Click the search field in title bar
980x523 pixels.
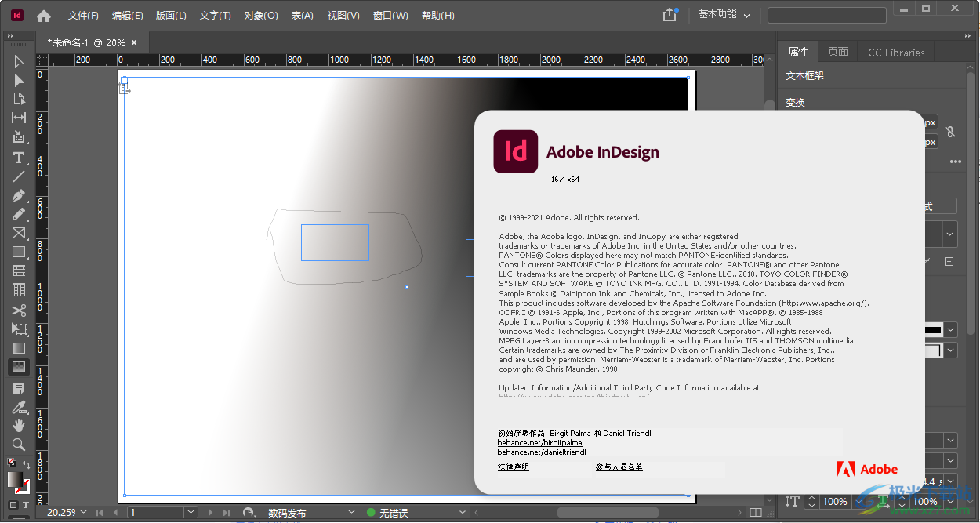point(826,15)
